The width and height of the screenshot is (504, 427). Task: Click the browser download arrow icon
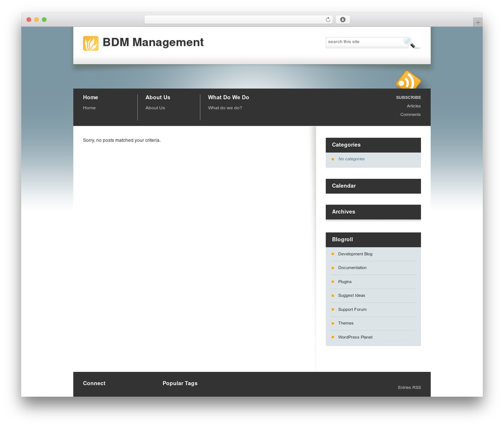(343, 20)
